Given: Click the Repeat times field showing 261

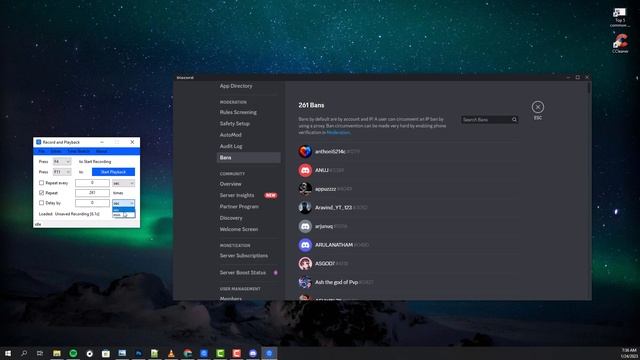Looking at the screenshot, I should tap(92, 193).
